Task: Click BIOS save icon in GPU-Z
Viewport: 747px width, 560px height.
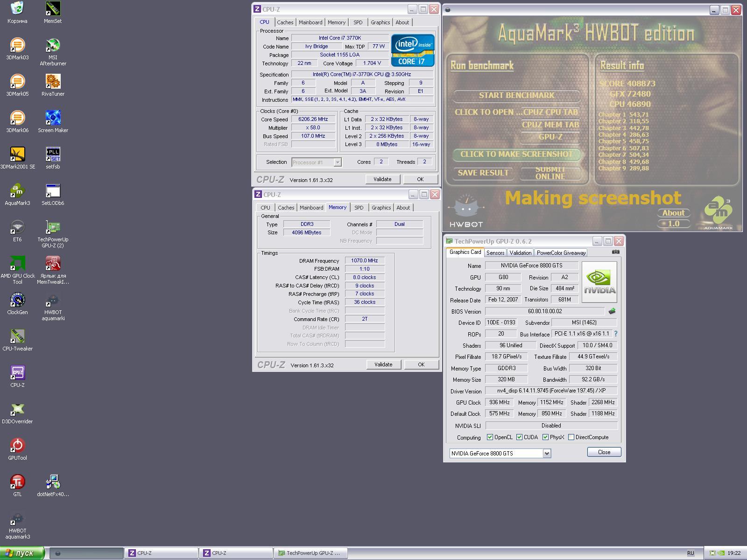Action: (612, 311)
